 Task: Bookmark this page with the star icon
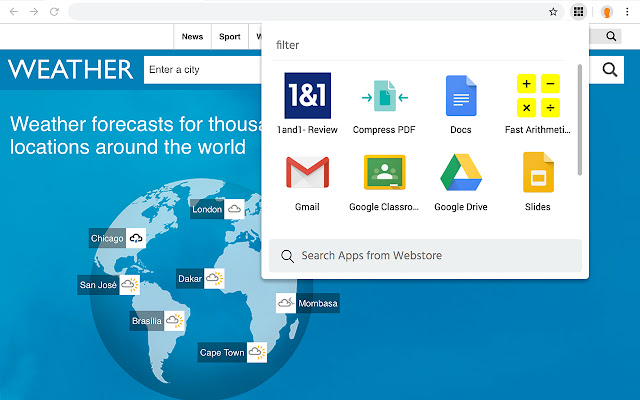553,12
